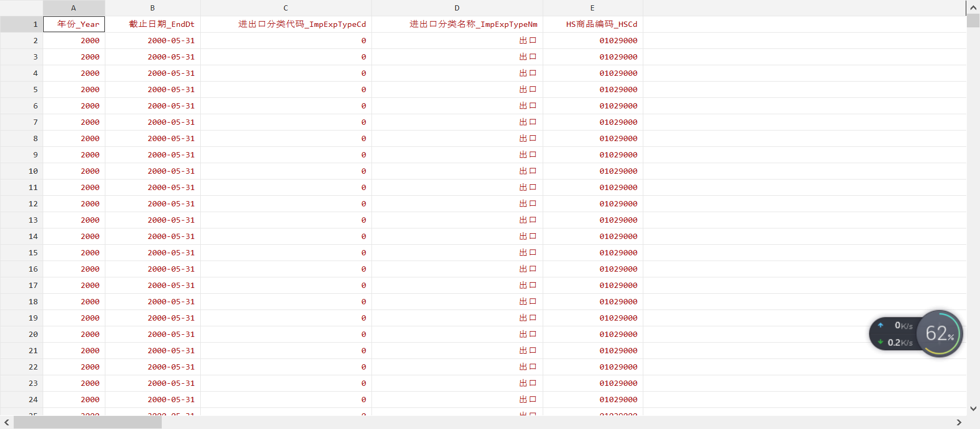Click the vertical scrollbar thumb

973,21
